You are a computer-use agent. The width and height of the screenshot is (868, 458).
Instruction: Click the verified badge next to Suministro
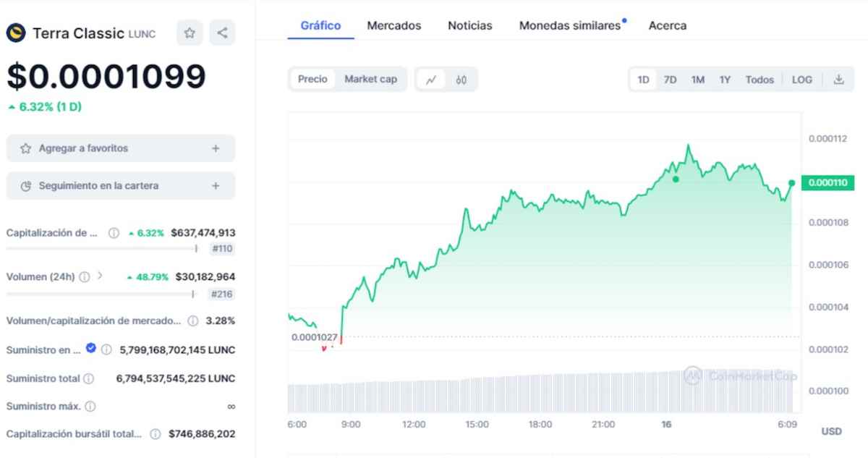(90, 348)
